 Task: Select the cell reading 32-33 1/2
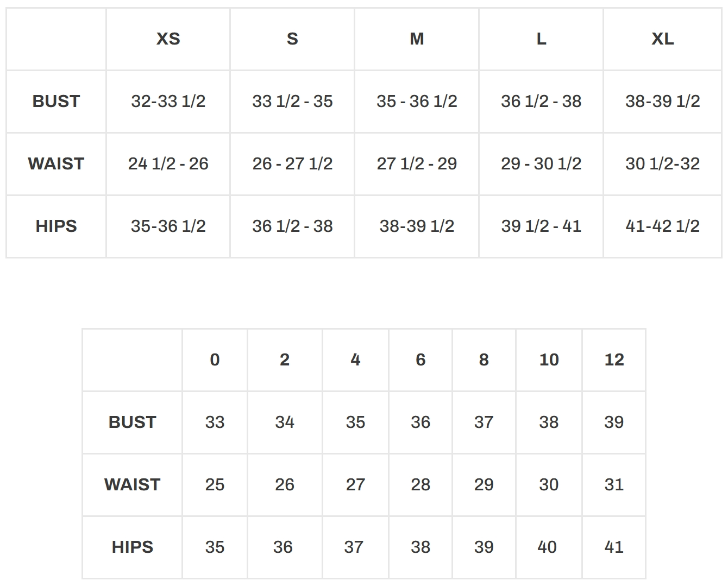[x=168, y=102]
